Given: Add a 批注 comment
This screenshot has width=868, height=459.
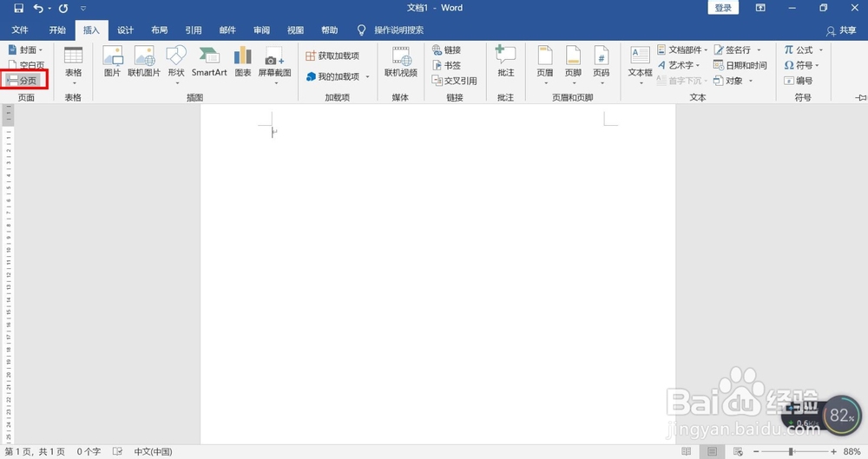Looking at the screenshot, I should click(505, 62).
